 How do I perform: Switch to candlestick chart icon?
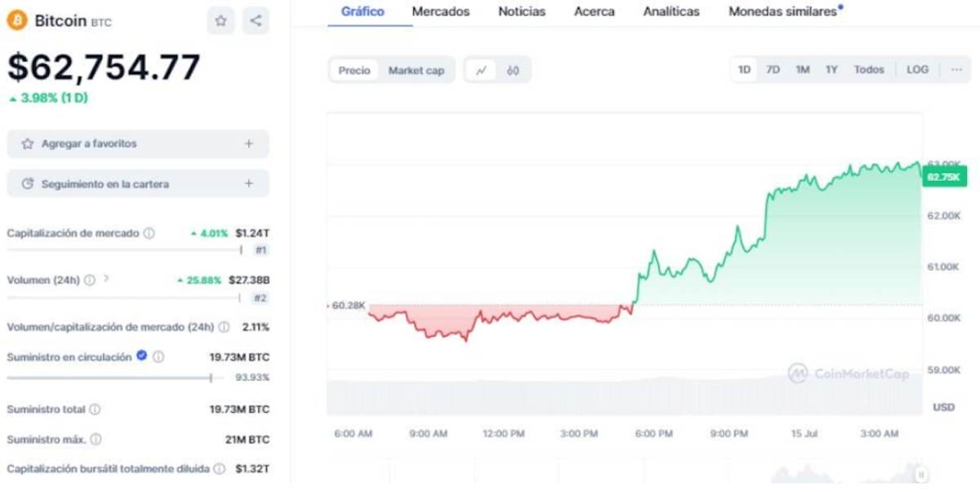[513, 70]
